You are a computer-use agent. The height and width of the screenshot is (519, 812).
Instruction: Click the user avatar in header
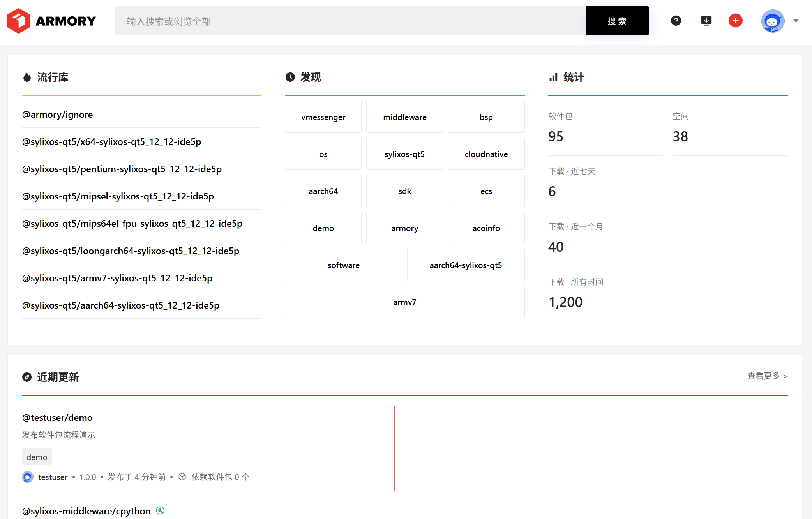coord(772,21)
